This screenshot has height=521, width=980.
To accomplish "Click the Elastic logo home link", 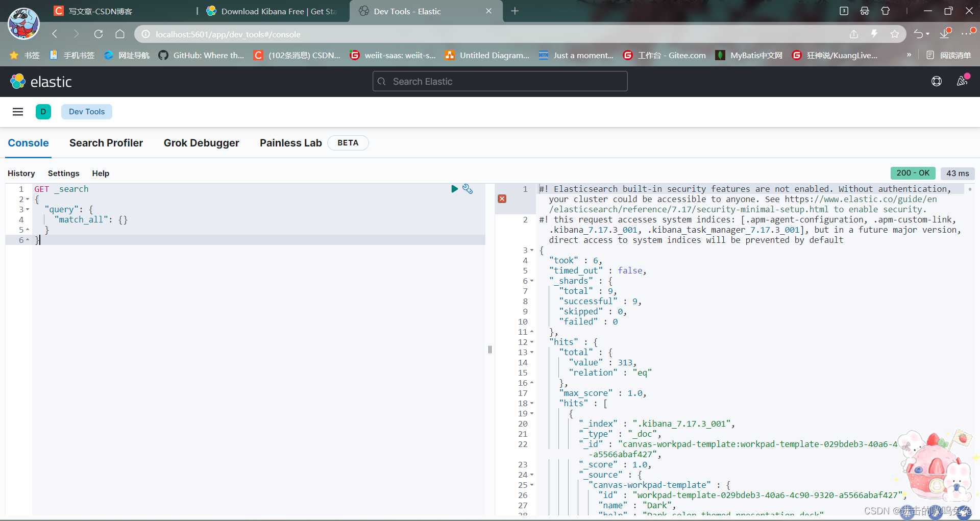I will click(41, 82).
